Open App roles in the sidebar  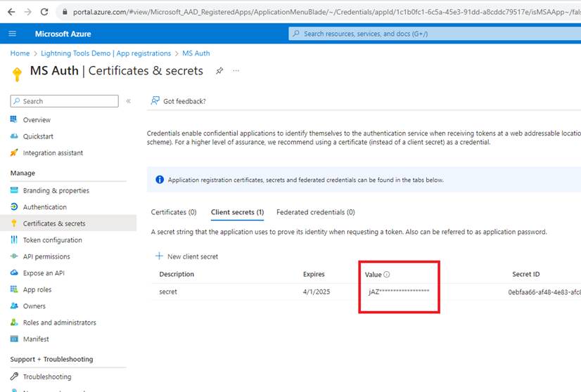coord(37,289)
